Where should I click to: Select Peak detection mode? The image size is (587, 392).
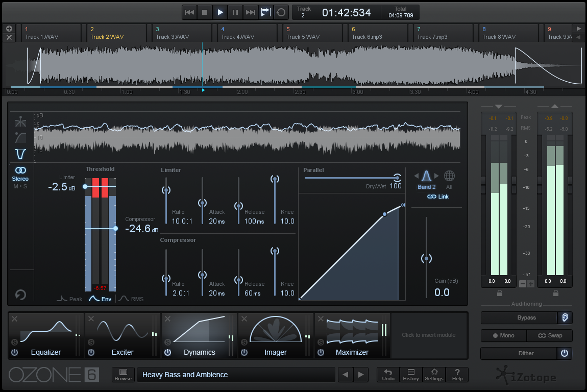click(69, 299)
